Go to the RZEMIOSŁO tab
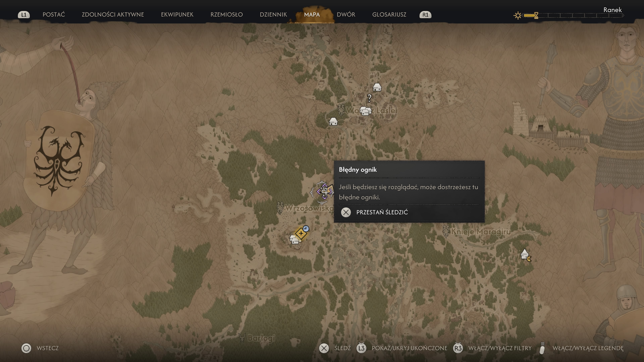The width and height of the screenshot is (644, 362). [227, 14]
